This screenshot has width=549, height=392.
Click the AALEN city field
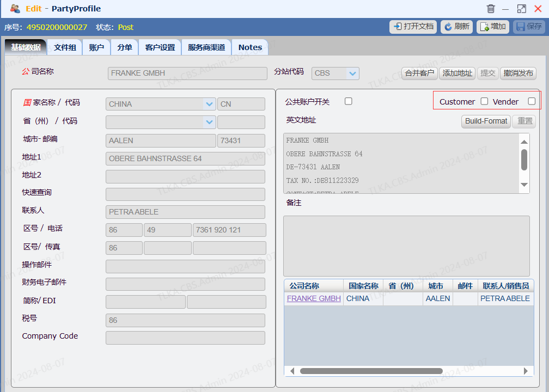tap(161, 140)
